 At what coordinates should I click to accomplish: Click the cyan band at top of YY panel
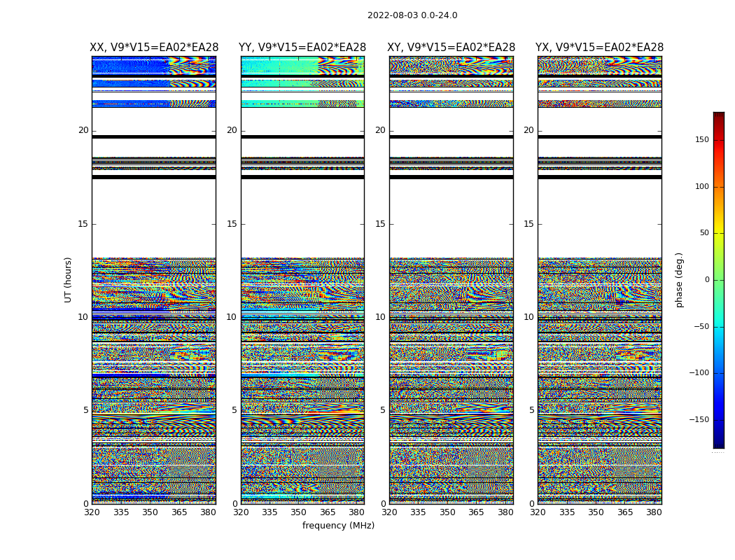pos(279,66)
